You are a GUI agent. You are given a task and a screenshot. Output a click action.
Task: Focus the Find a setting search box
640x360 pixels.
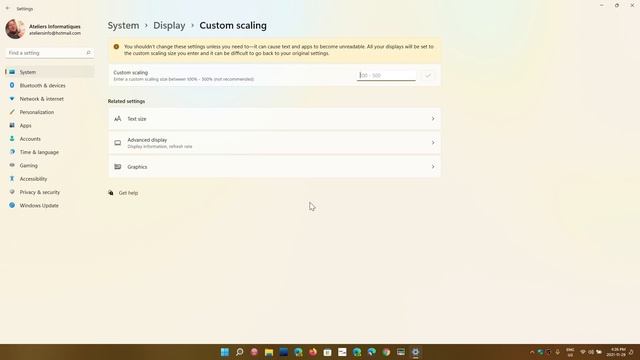(x=49, y=53)
